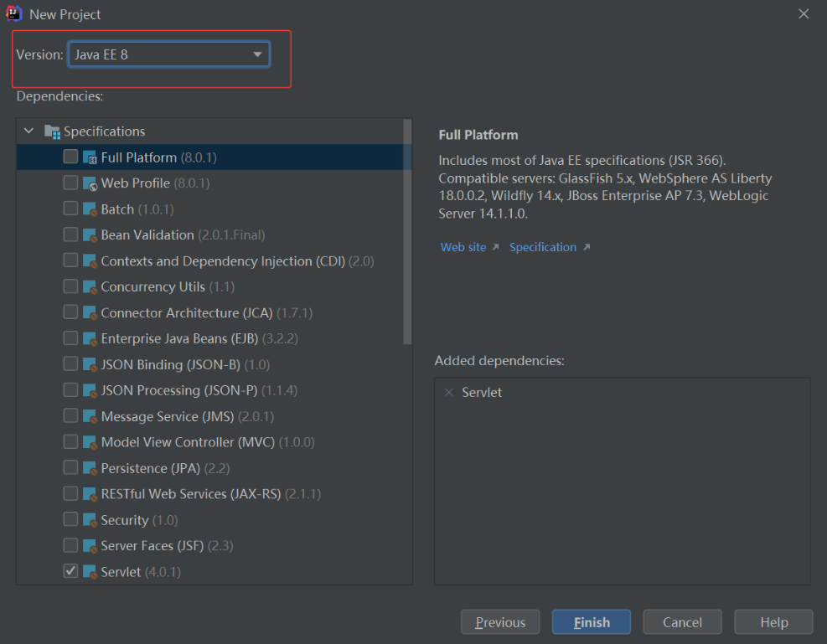This screenshot has width=827, height=644.
Task: Tick the Message Service (JMS) checkbox
Action: 70,415
